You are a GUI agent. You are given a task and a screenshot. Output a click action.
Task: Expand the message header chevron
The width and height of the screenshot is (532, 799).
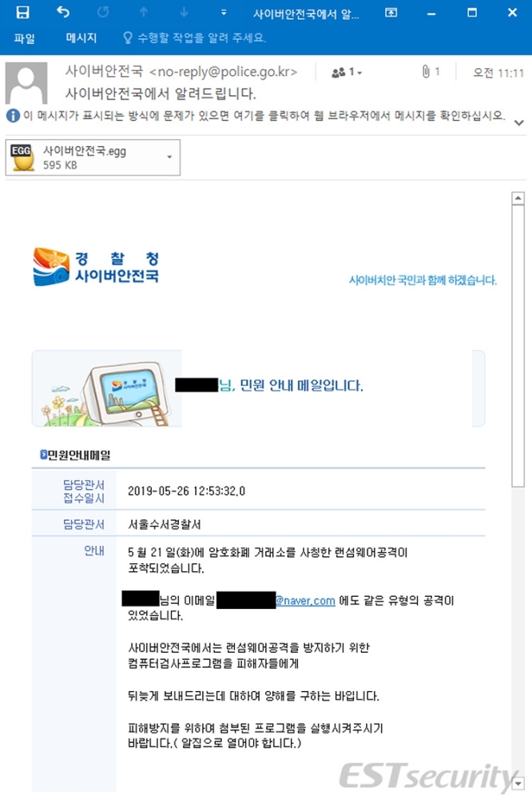(519, 123)
